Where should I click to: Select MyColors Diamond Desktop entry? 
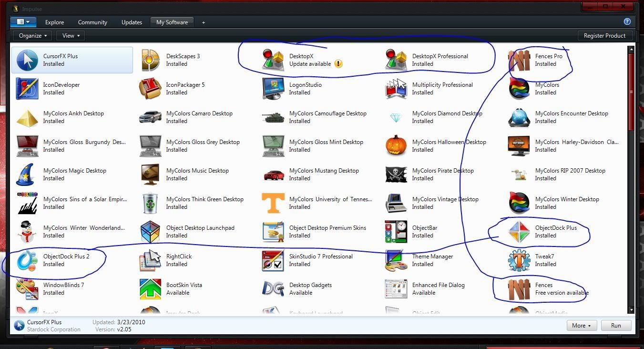click(439, 117)
